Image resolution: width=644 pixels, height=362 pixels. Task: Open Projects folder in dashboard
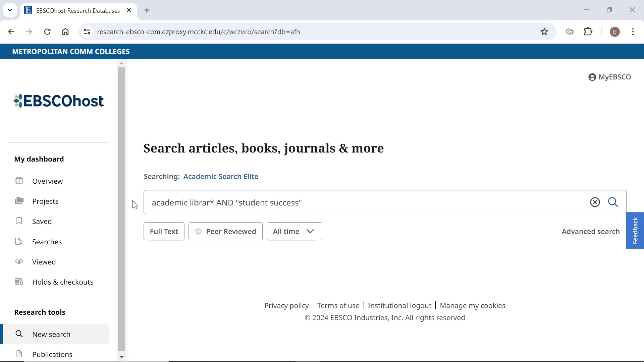coord(45,201)
